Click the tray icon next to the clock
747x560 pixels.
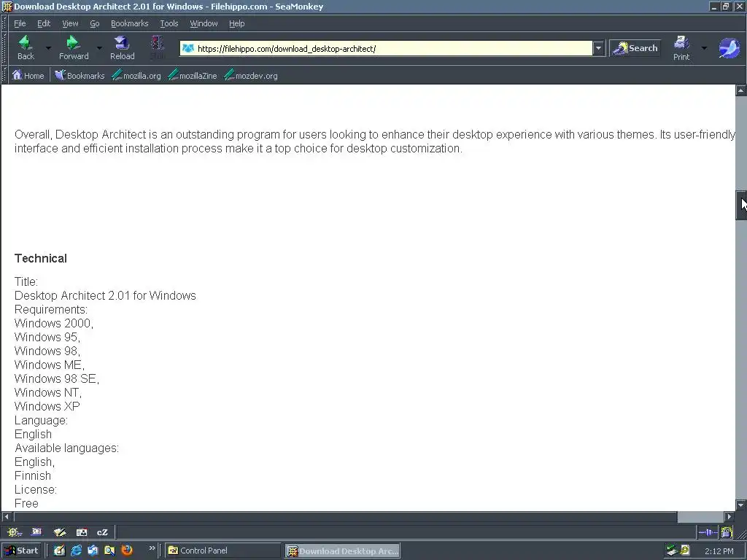(685, 551)
